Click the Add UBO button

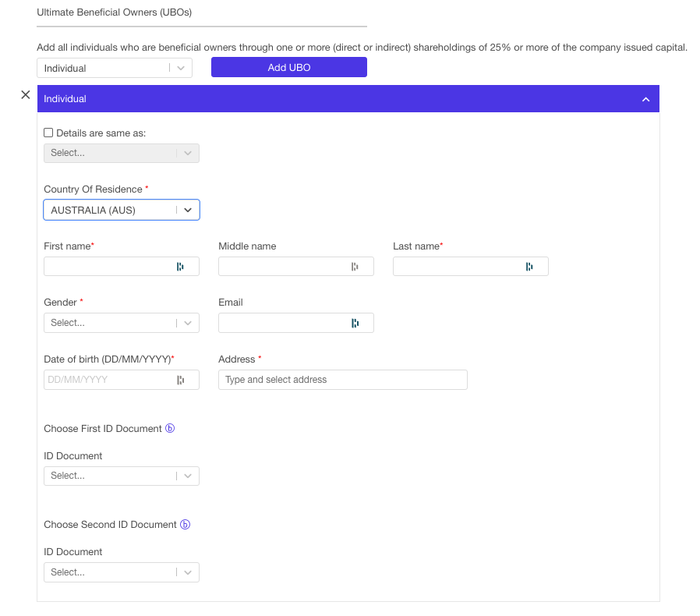[289, 68]
